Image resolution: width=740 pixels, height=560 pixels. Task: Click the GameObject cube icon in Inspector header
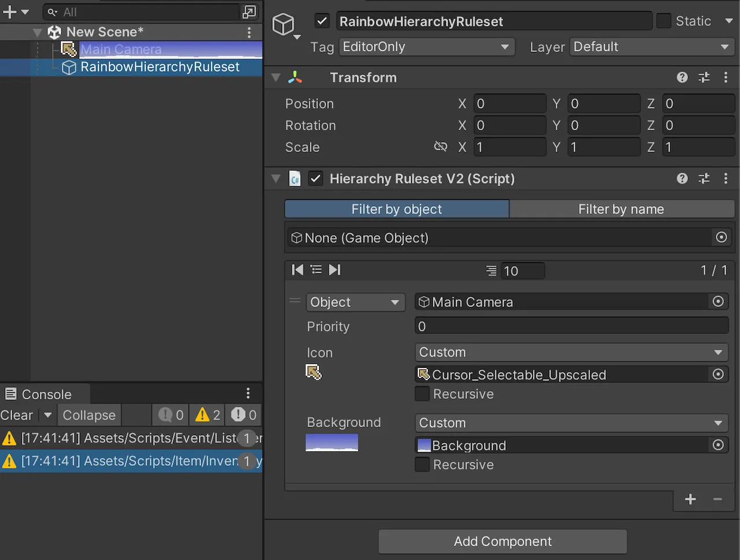(283, 25)
